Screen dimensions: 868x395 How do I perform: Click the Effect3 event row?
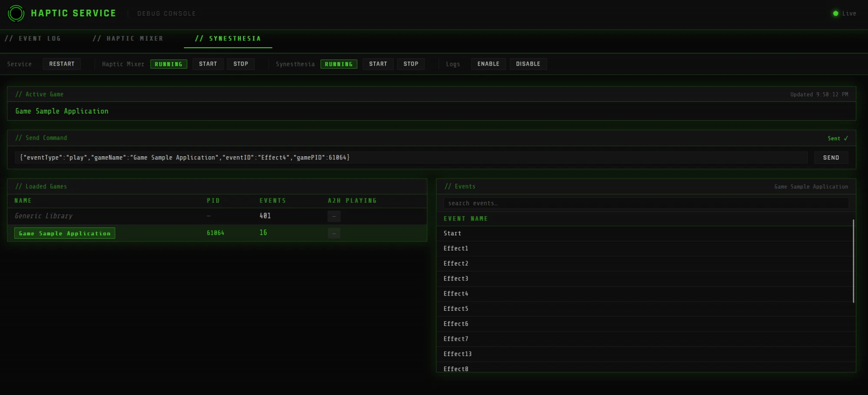[646, 279]
